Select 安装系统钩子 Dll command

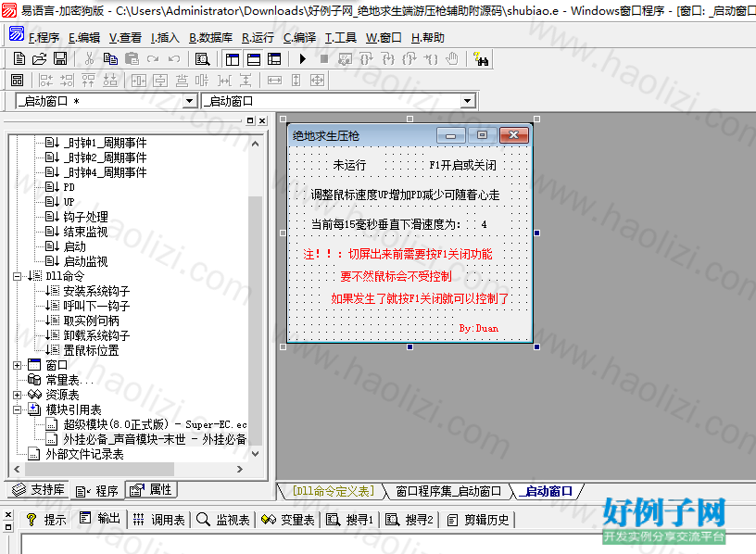point(96,291)
